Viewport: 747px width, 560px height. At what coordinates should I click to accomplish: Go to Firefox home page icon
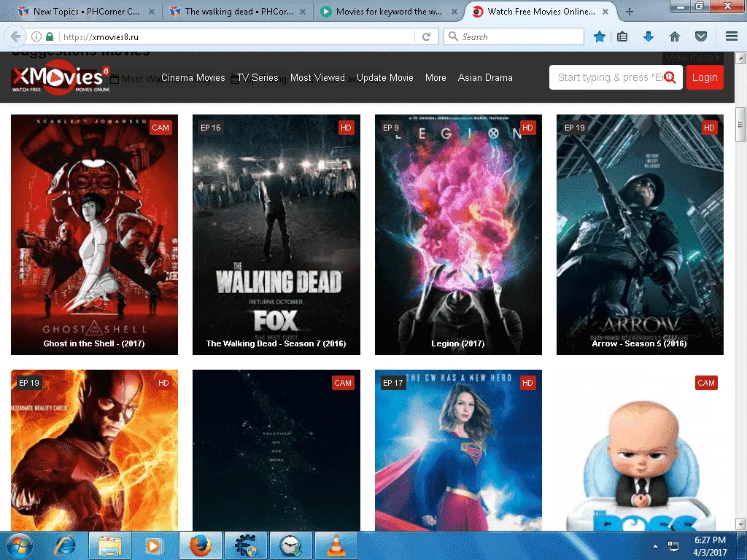pos(675,36)
